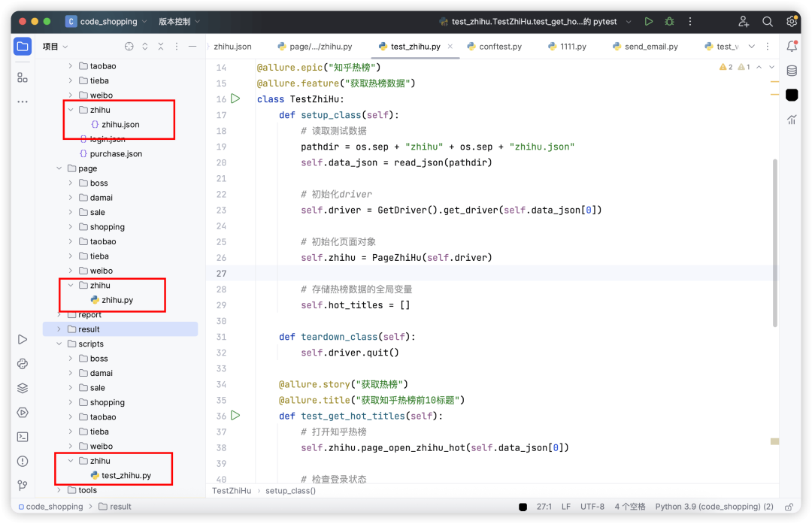Hide the project panel
Viewport: 812px width, 524px height.
click(x=192, y=47)
